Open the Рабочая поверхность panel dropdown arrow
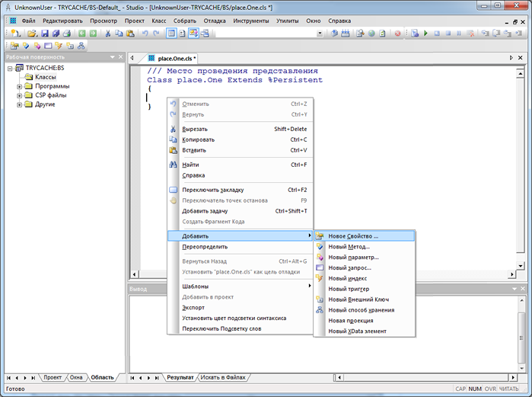This screenshot has width=532, height=397. click(113, 57)
